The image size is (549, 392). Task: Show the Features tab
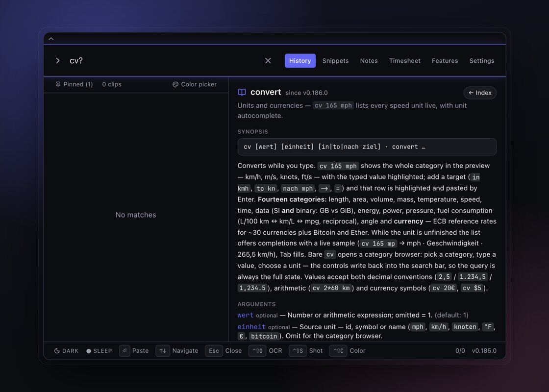pos(445,61)
